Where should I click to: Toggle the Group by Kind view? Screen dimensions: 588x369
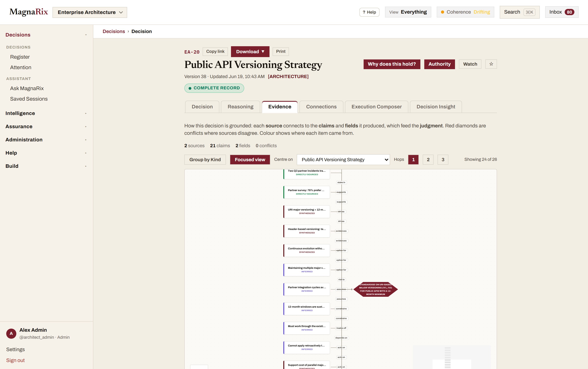pyautogui.click(x=205, y=159)
